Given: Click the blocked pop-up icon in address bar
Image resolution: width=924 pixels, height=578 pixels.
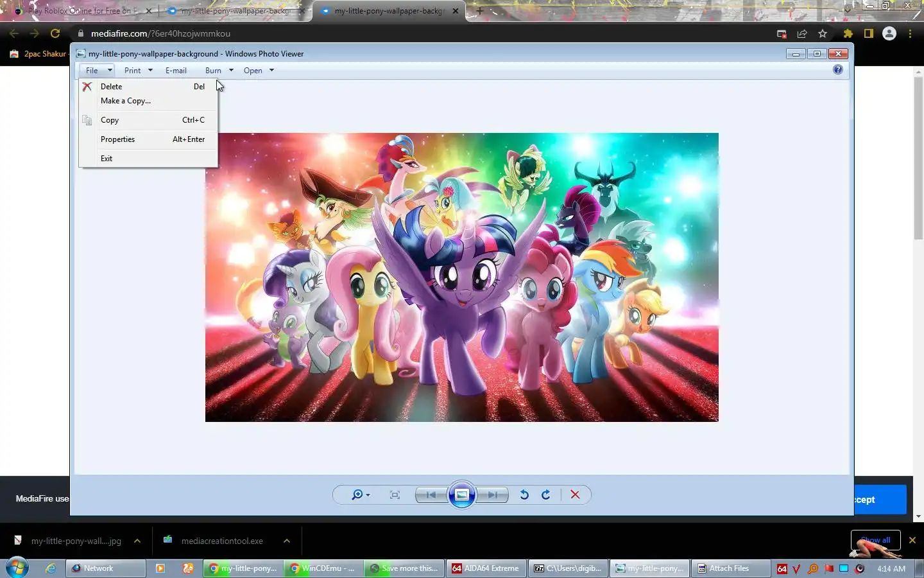Looking at the screenshot, I should pyautogui.click(x=782, y=33).
